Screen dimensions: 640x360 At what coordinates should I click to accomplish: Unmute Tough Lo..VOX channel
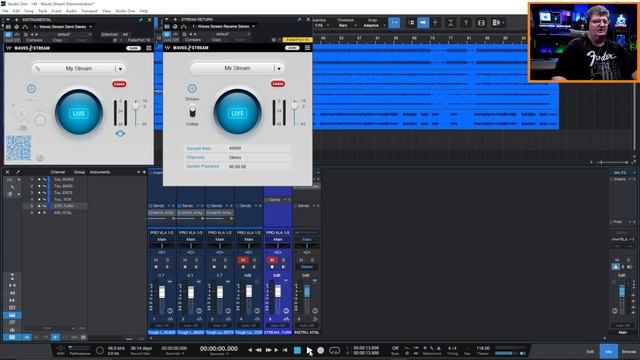pos(243,260)
